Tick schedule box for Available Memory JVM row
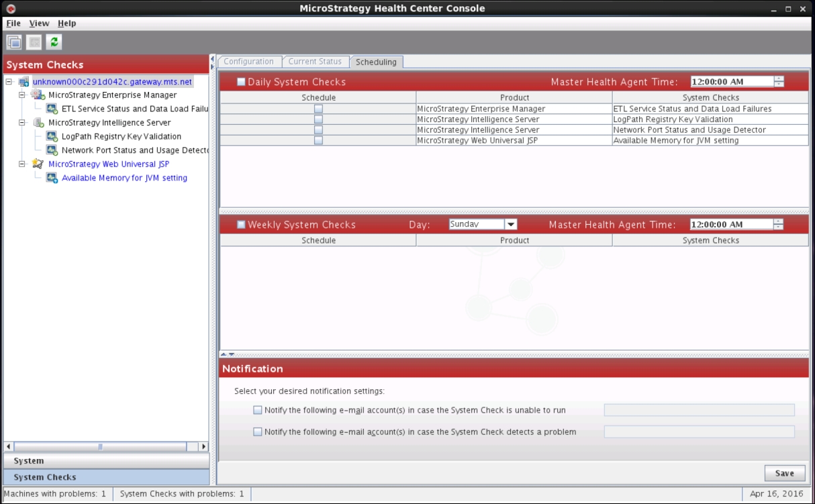The image size is (815, 504). (318, 141)
